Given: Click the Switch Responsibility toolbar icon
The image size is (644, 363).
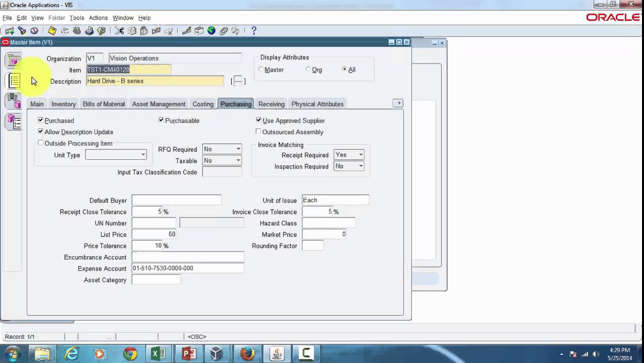Looking at the screenshot, I should coord(77,31).
